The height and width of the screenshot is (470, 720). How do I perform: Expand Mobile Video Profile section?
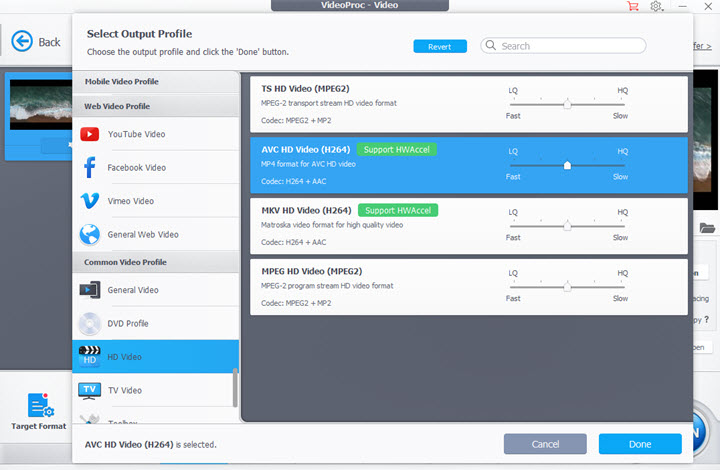tap(156, 82)
